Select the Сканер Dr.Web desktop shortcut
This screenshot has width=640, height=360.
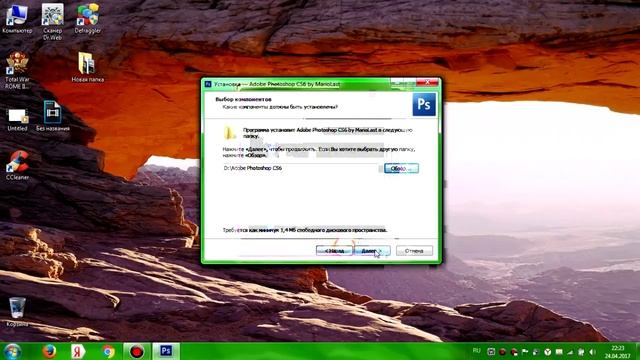52,22
